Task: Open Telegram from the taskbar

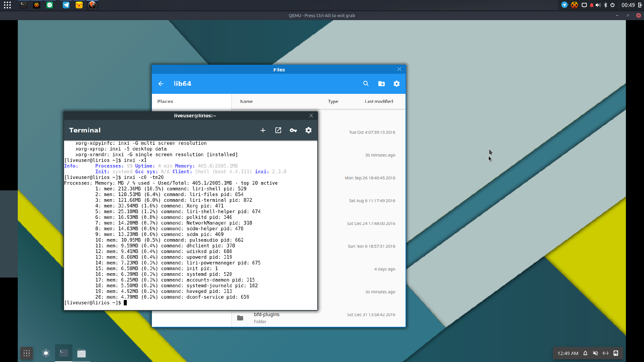Action: pos(66,5)
